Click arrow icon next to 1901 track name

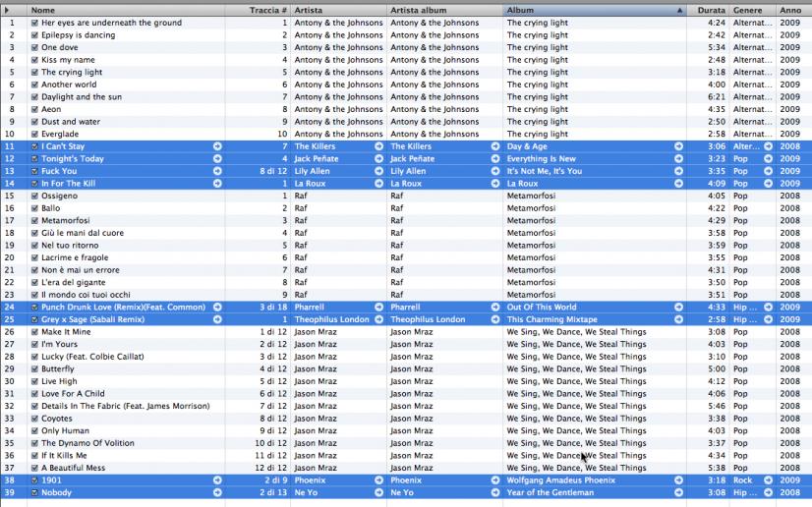[217, 480]
